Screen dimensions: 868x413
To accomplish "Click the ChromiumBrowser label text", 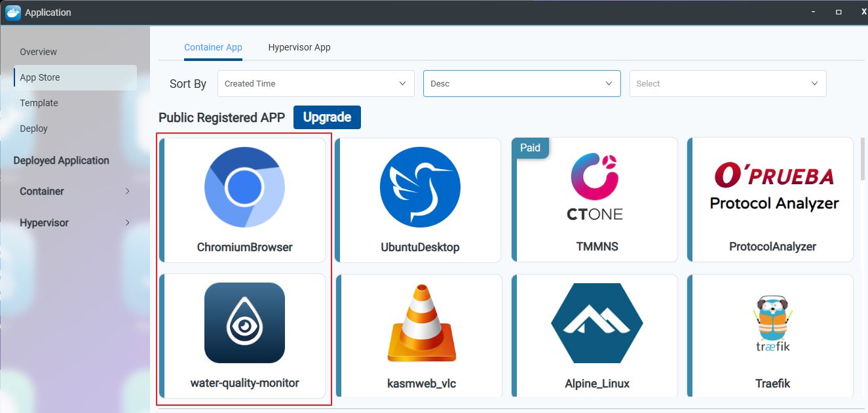I will click(244, 247).
